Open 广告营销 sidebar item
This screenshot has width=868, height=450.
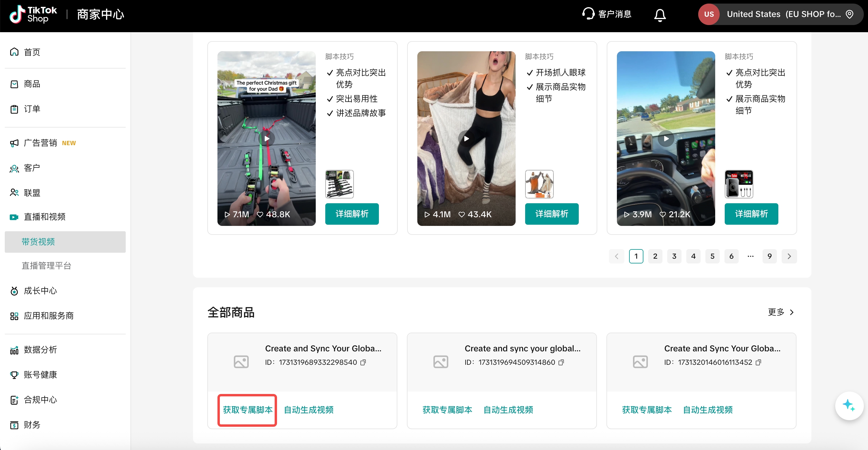(41, 143)
